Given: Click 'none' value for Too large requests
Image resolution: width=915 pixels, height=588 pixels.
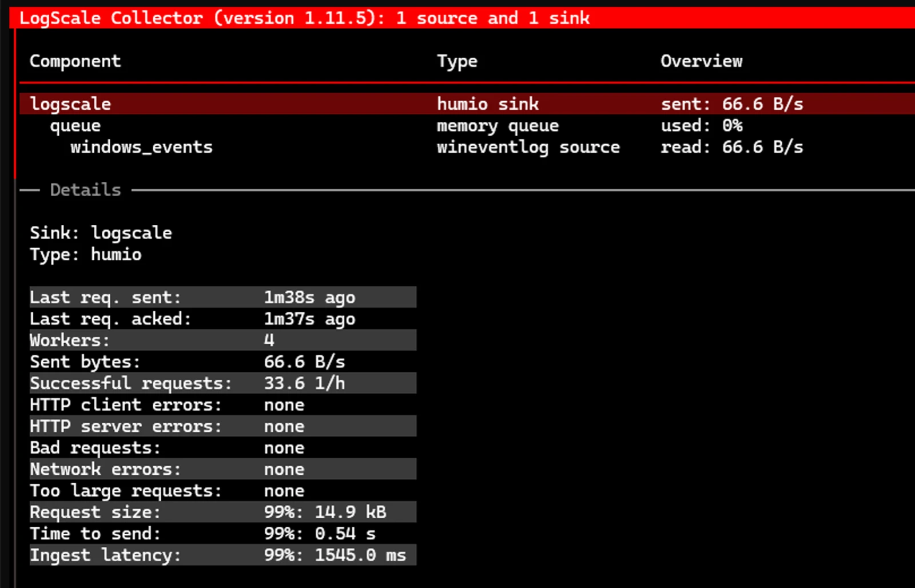Looking at the screenshot, I should 284,491.
